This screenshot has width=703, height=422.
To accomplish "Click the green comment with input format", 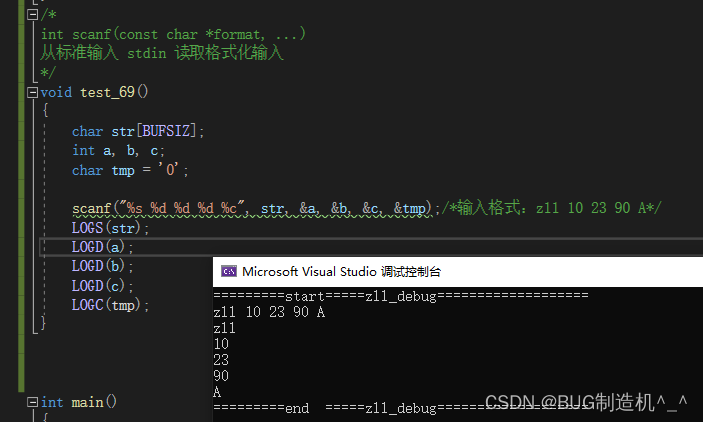I will point(551,208).
